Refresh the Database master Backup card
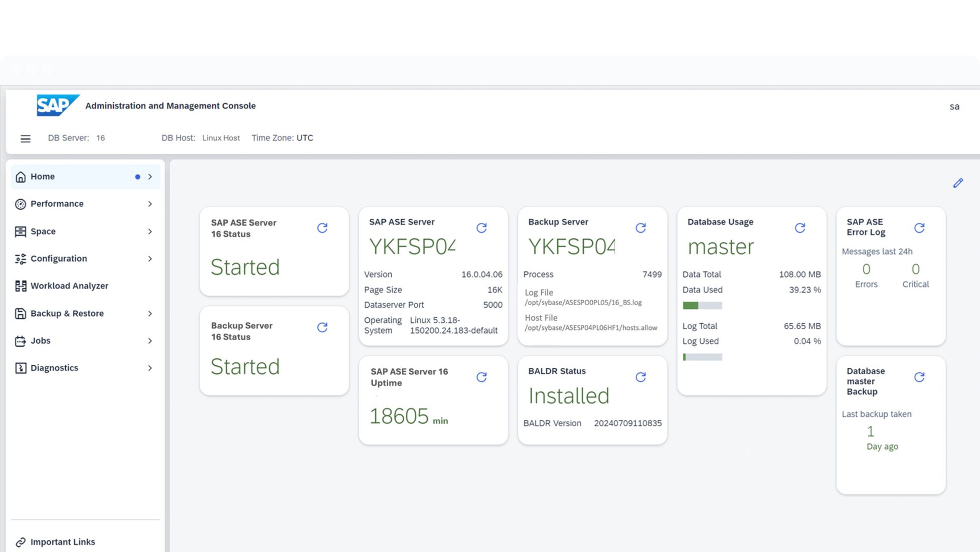Viewport: 980px width, 552px height. pyautogui.click(x=919, y=377)
